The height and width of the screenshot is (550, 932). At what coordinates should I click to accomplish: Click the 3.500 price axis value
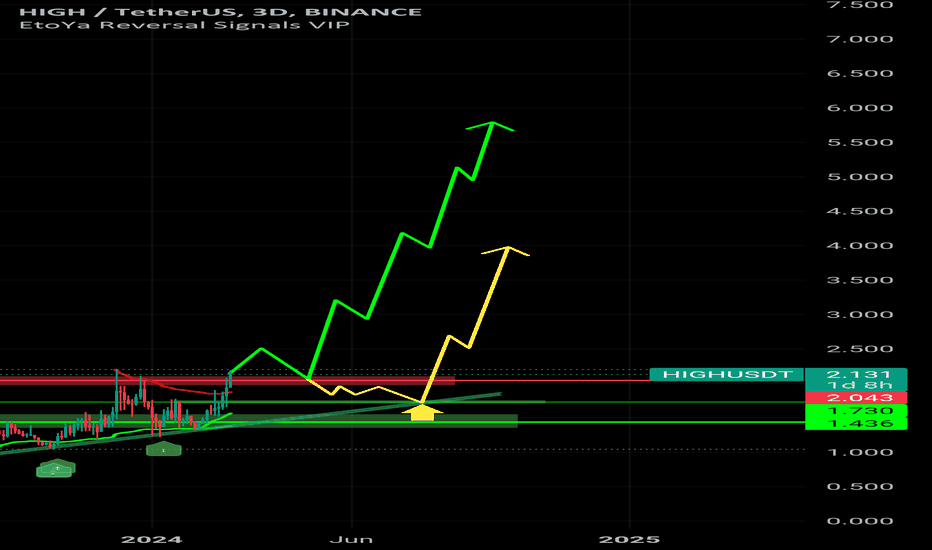click(859, 280)
